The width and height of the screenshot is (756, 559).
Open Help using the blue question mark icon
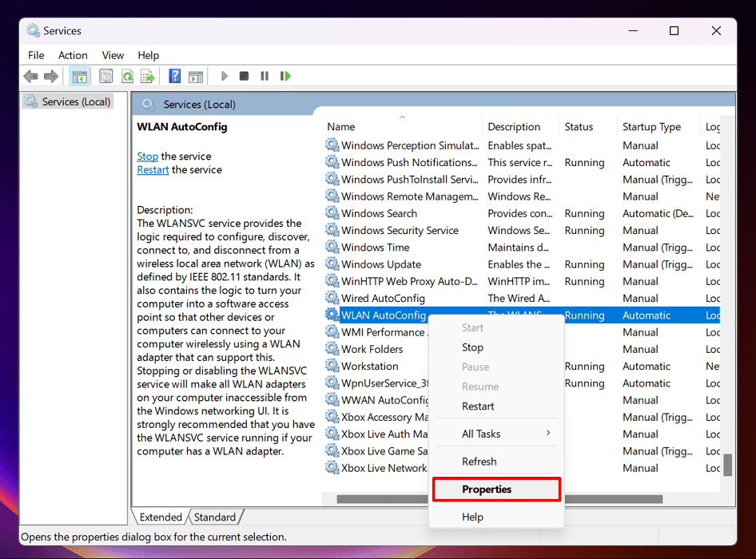coord(174,75)
